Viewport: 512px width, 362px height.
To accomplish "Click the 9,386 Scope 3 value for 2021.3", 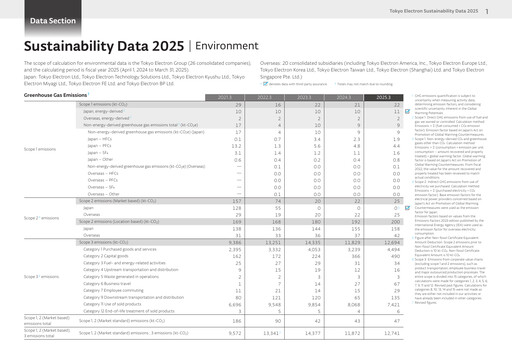I will click(235, 242).
